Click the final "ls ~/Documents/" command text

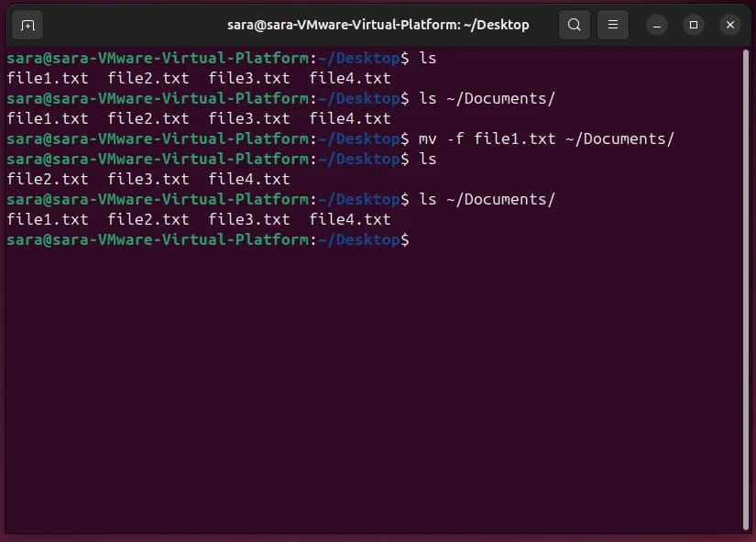[x=487, y=200]
